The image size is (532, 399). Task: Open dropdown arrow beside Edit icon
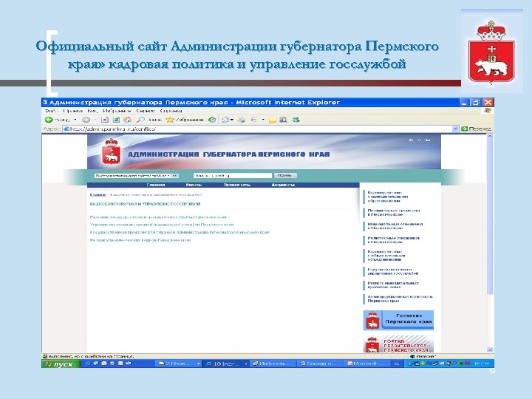(x=263, y=120)
